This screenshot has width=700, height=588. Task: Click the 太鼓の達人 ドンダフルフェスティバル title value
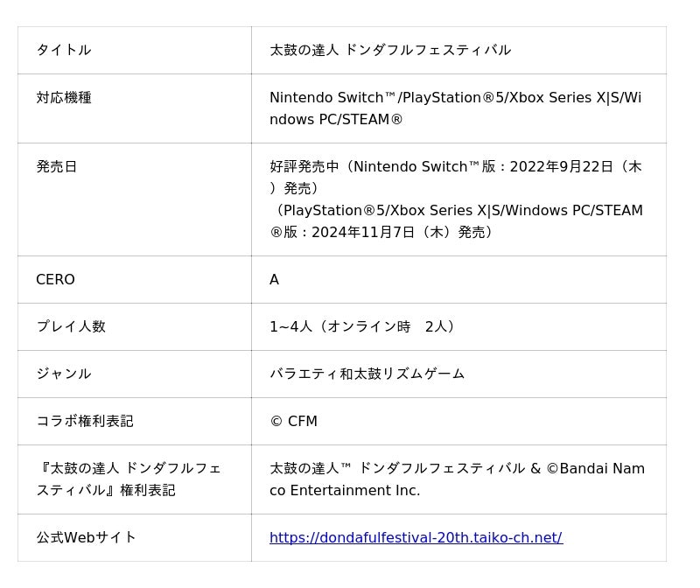(390, 50)
